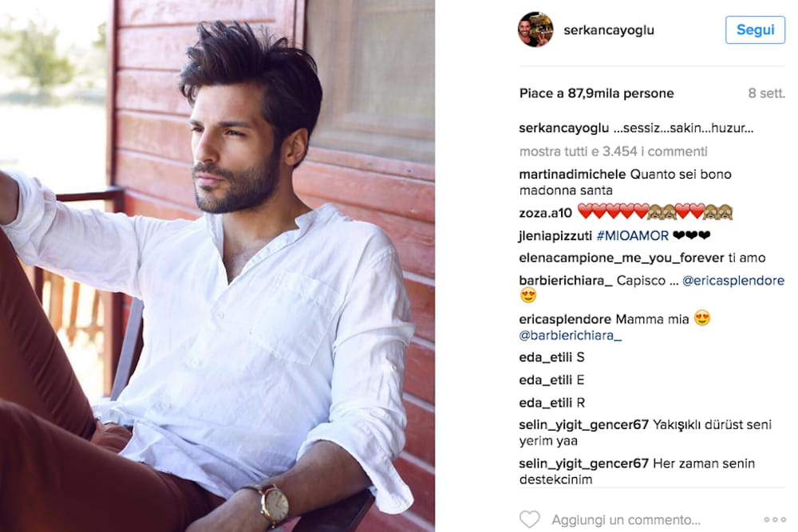Image resolution: width=798 pixels, height=532 pixels.
Task: Open selin_yigit_gencer67 username on 'Yakışıklı' comment
Action: 584,424
